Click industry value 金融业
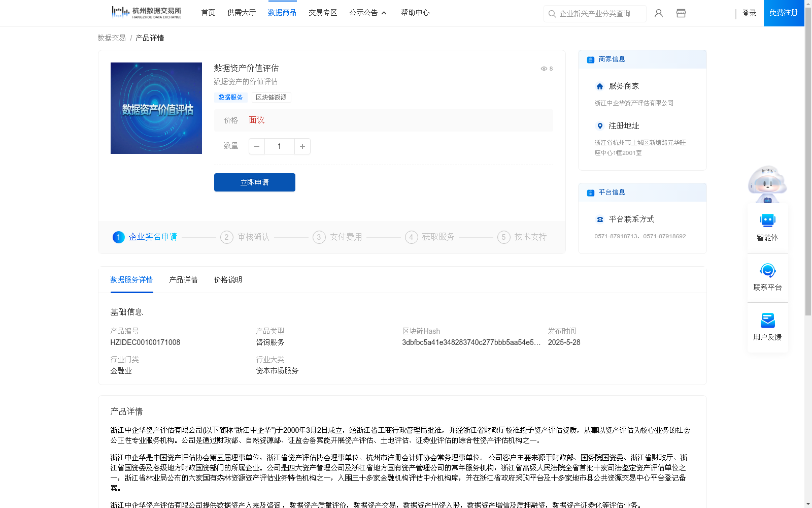This screenshot has height=508, width=812. 121,371
